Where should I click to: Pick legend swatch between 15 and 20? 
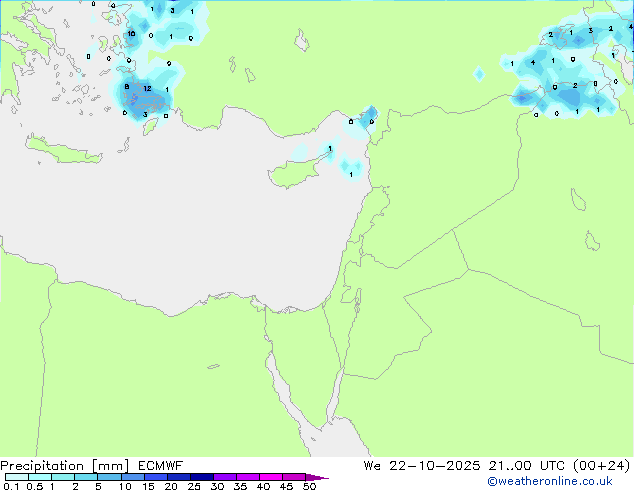coord(155,477)
